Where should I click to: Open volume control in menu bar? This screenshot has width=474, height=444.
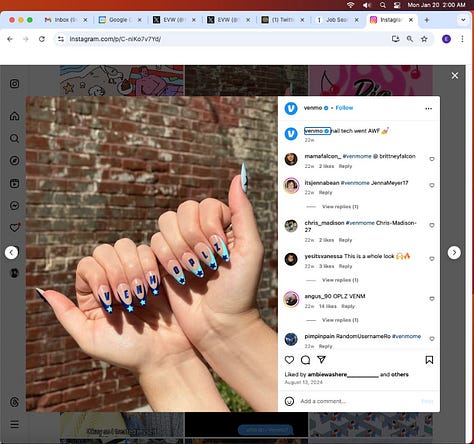[367, 5]
